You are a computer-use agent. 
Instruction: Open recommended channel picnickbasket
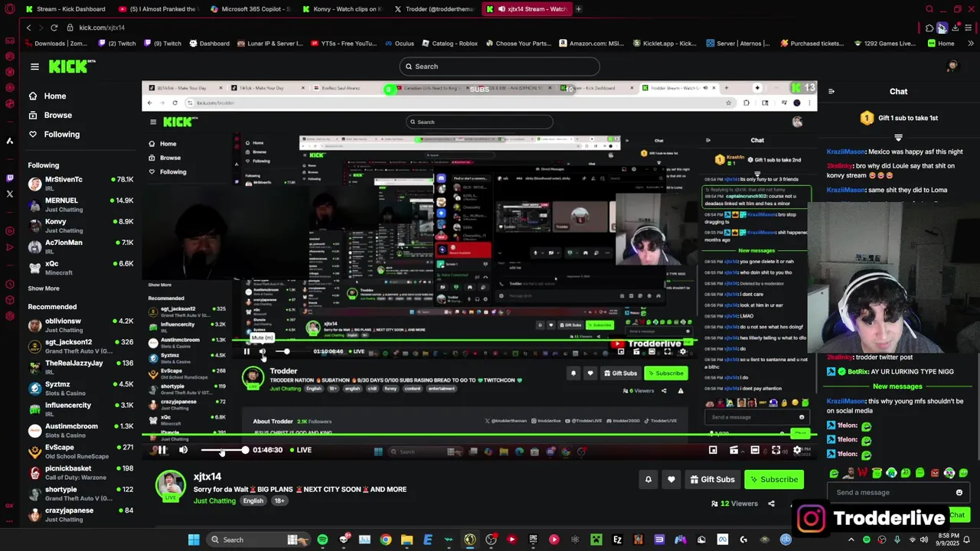pyautogui.click(x=80, y=472)
